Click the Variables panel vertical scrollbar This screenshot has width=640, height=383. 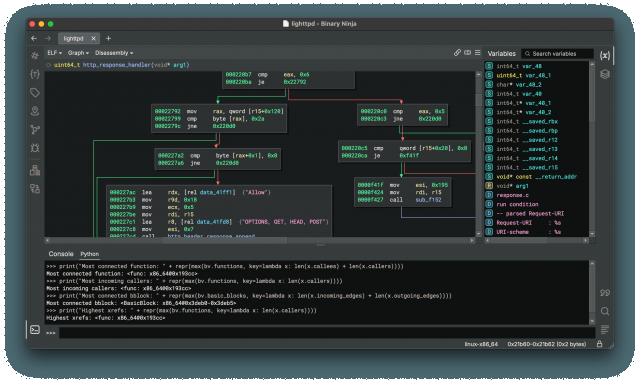point(592,149)
